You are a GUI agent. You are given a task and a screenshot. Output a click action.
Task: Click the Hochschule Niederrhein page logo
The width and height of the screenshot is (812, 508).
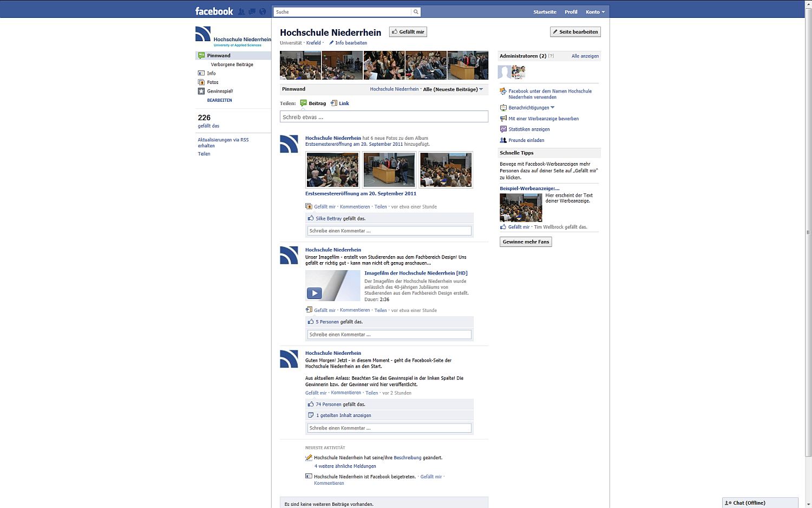click(233, 36)
